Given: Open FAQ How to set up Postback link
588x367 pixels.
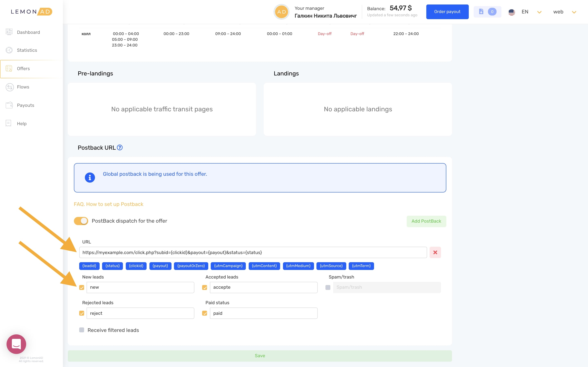Looking at the screenshot, I should [108, 204].
